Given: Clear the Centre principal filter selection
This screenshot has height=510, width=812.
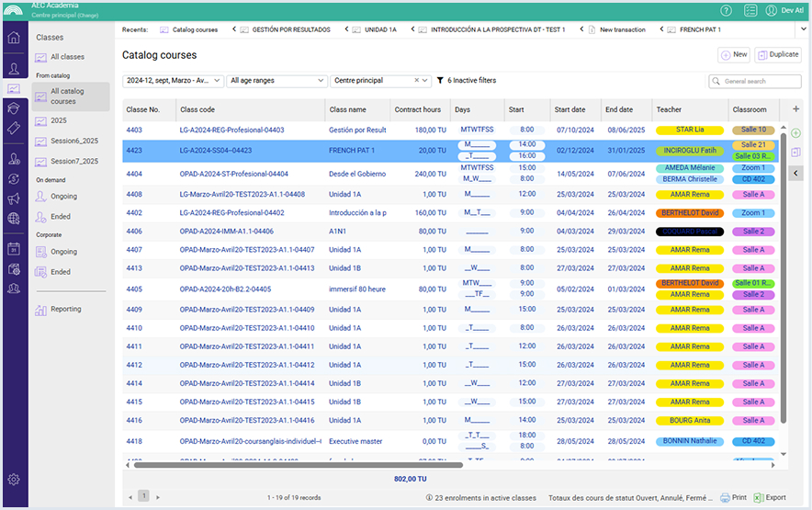Looking at the screenshot, I should pos(416,81).
